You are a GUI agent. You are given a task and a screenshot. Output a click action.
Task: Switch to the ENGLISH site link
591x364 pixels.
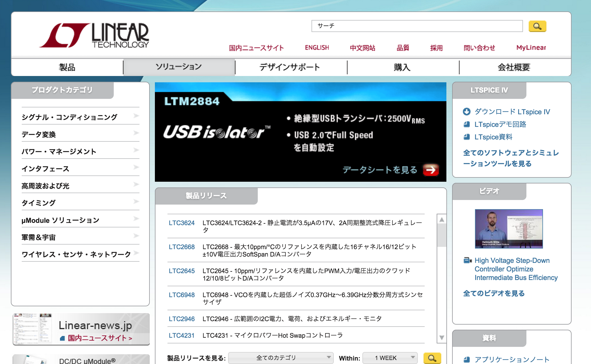317,48
